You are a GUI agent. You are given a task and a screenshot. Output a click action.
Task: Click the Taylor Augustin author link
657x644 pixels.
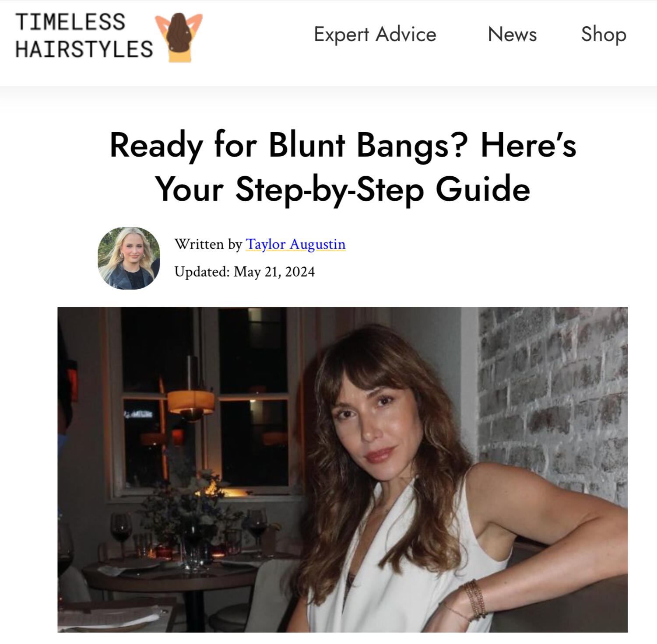pyautogui.click(x=295, y=244)
